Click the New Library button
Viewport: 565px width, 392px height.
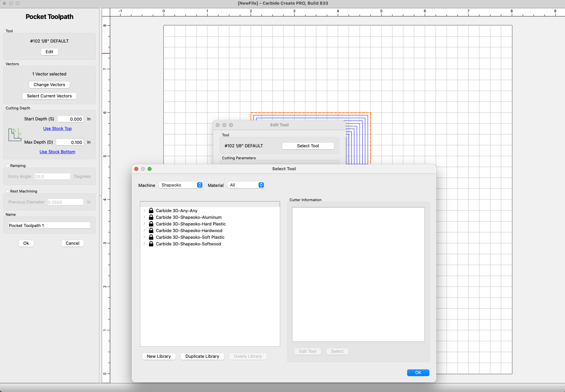(x=159, y=356)
